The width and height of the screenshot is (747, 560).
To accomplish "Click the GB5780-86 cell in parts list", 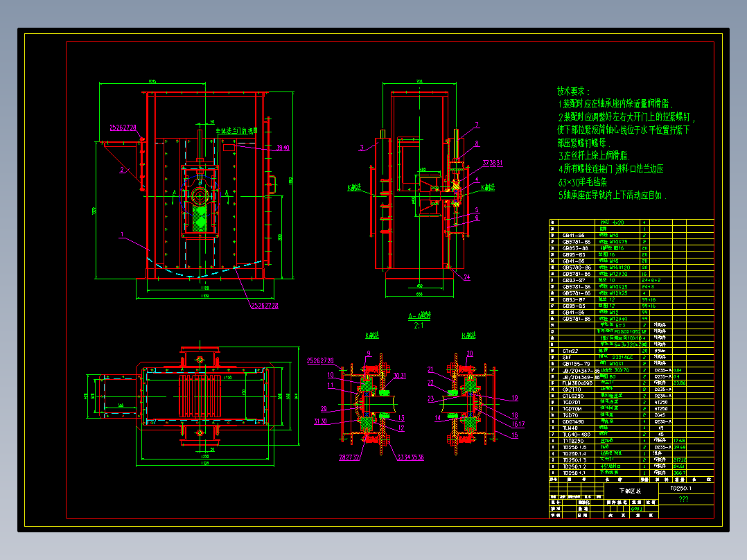I will [x=576, y=268].
